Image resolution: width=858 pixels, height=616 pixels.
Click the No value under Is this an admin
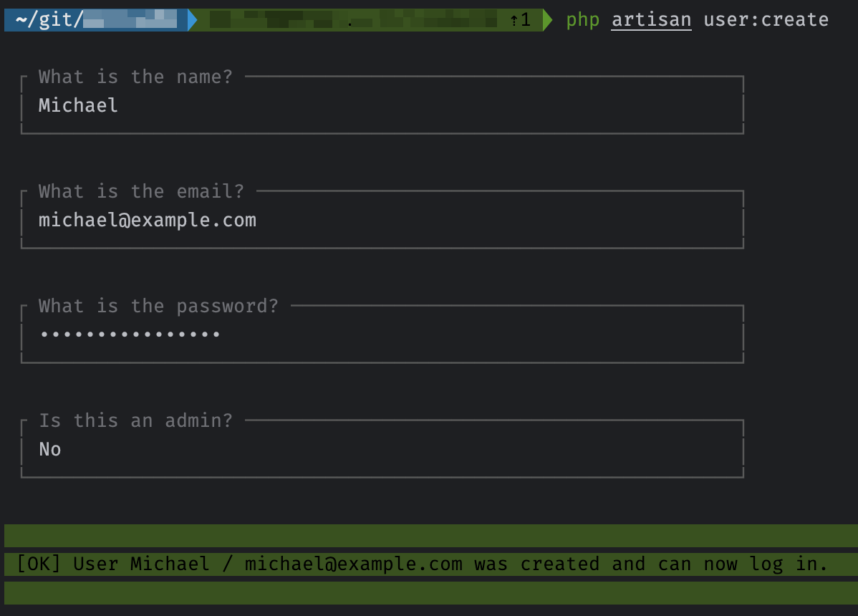[49, 449]
